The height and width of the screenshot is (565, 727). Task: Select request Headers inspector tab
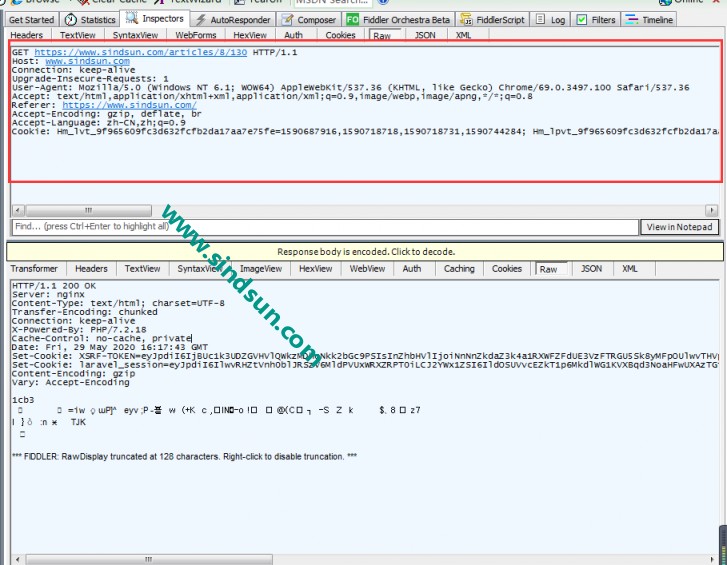[26, 35]
